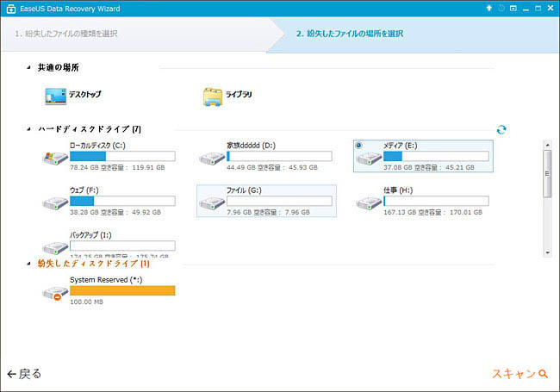This screenshot has height=392, width=560.
Task: Click the Local Disk (C:) drive icon
Action: click(x=55, y=159)
